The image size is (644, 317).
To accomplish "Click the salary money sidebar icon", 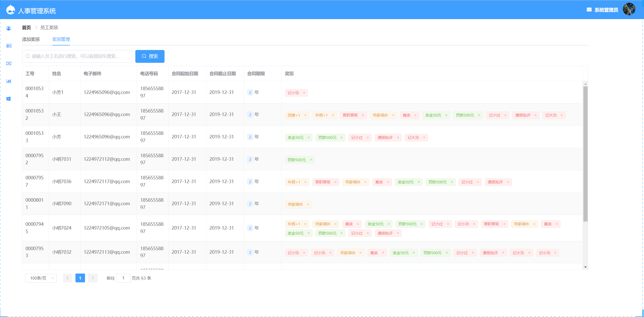I will [x=9, y=64].
